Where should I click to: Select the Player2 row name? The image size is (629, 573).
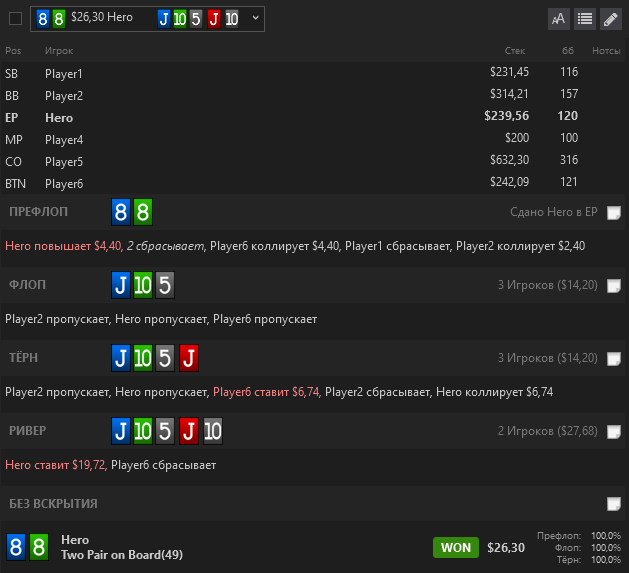(64, 96)
